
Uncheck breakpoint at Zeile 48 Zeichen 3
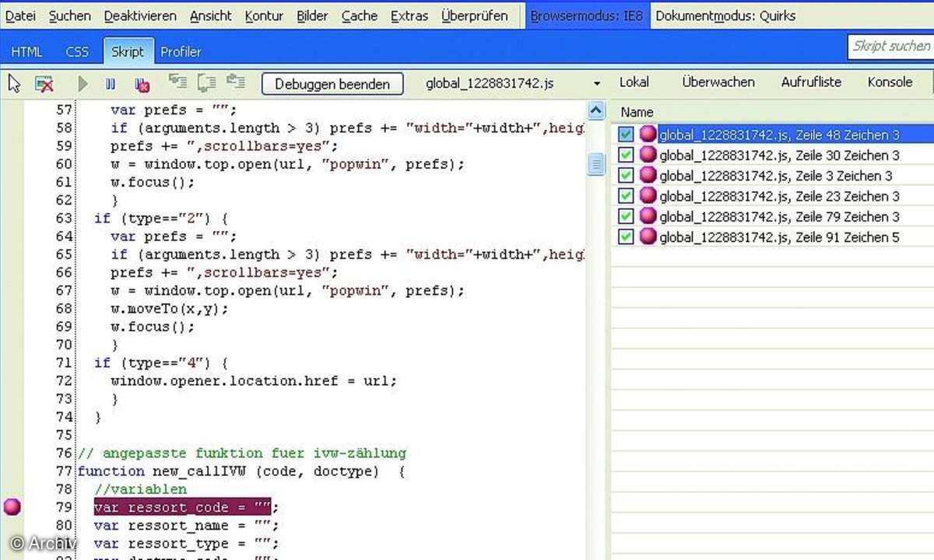point(626,135)
